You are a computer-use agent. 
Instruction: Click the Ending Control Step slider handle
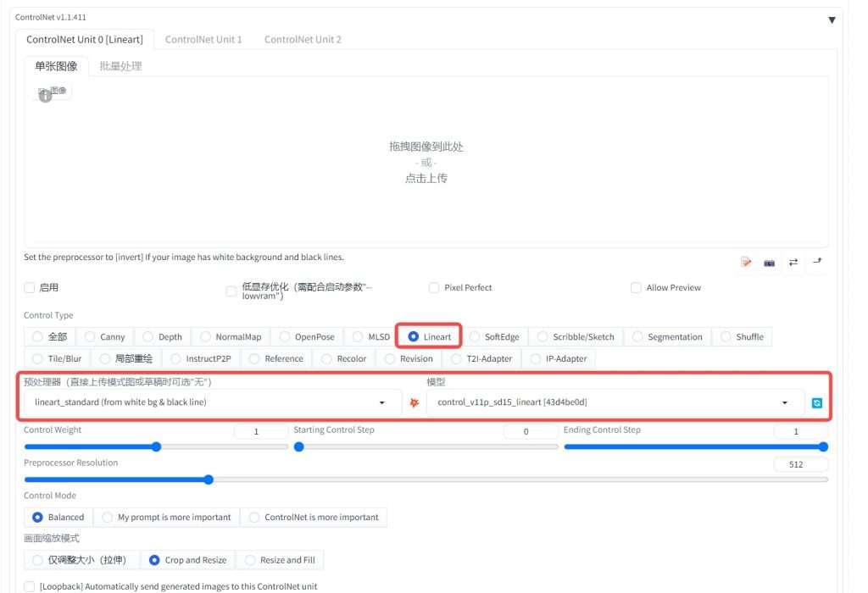coord(823,447)
